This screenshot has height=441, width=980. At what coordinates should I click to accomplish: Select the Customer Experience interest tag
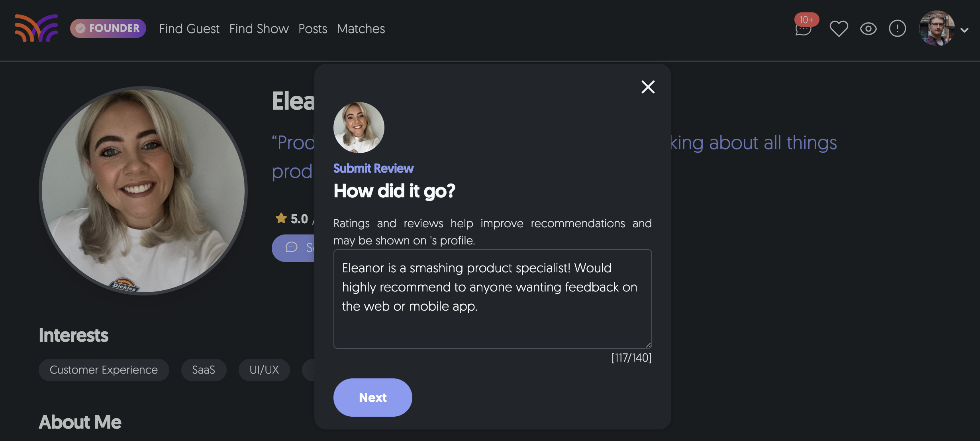pyautogui.click(x=104, y=370)
